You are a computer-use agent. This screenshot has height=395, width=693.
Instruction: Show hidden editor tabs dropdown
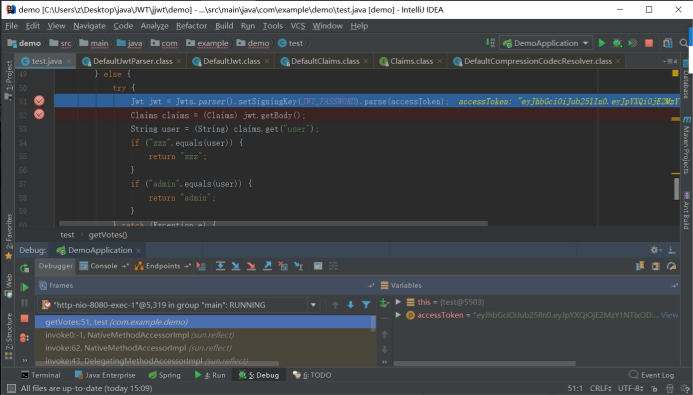(x=670, y=61)
